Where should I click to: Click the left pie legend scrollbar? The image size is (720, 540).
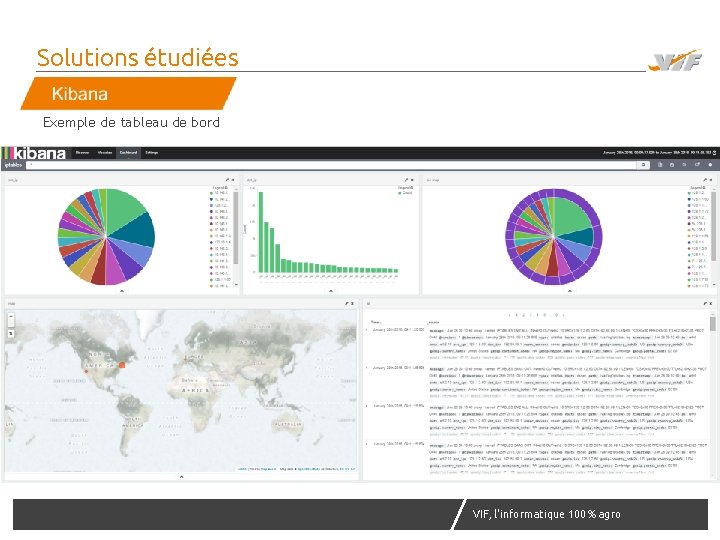(x=236, y=228)
